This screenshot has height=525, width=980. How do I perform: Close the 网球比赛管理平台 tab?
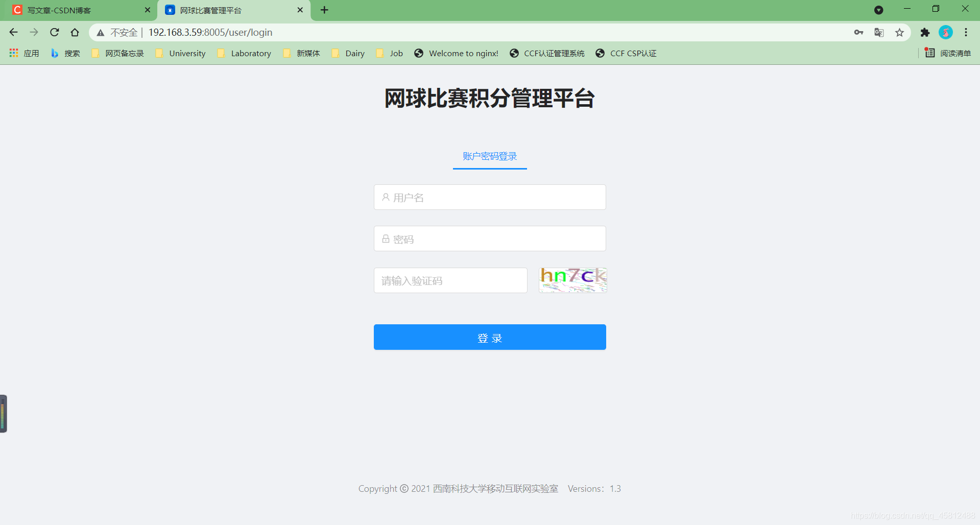point(300,10)
